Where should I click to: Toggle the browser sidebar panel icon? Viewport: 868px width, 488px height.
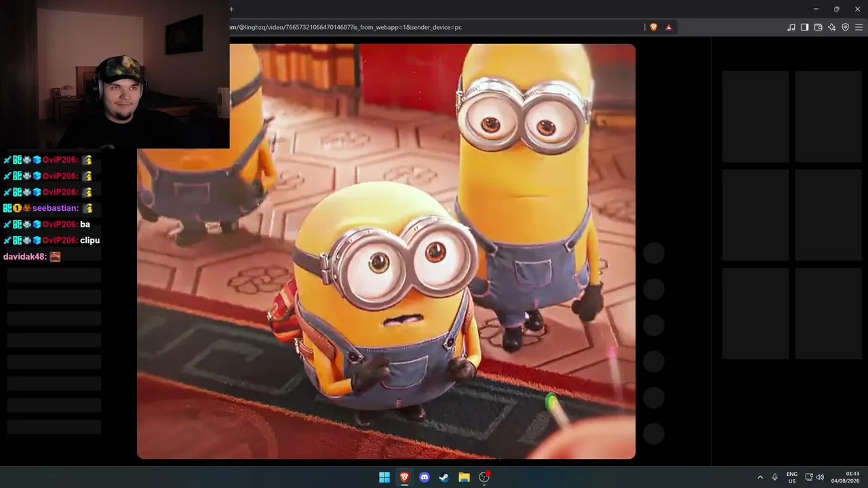(804, 27)
